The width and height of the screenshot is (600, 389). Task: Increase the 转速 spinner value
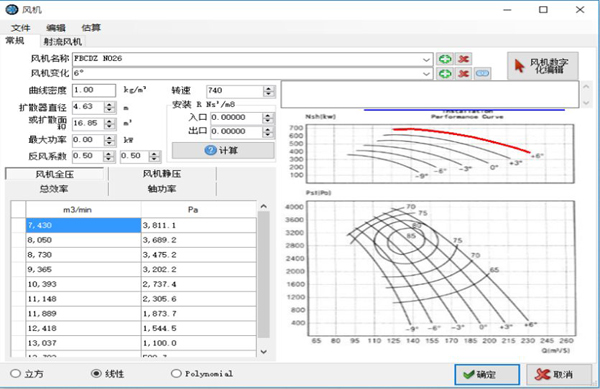click(269, 88)
